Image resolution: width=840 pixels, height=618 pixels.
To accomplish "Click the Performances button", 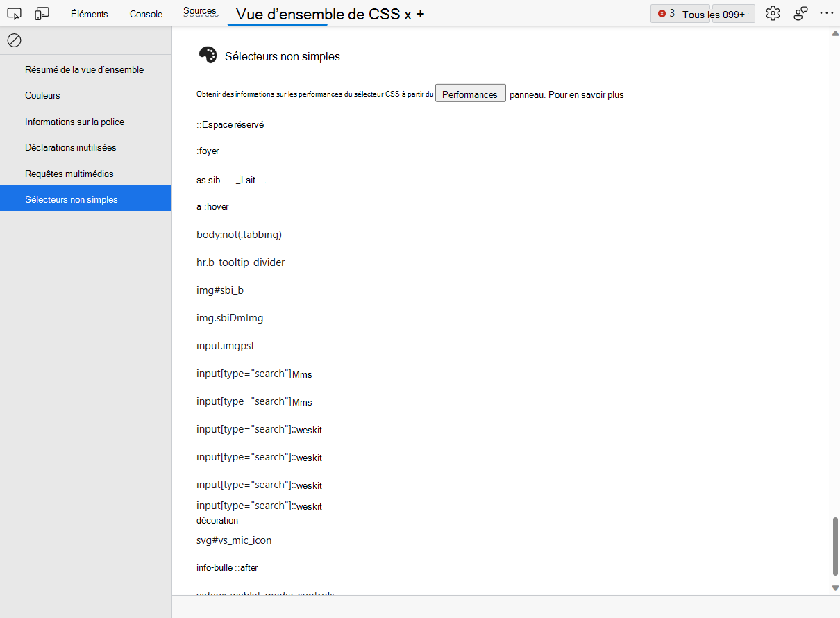I will tap(470, 94).
